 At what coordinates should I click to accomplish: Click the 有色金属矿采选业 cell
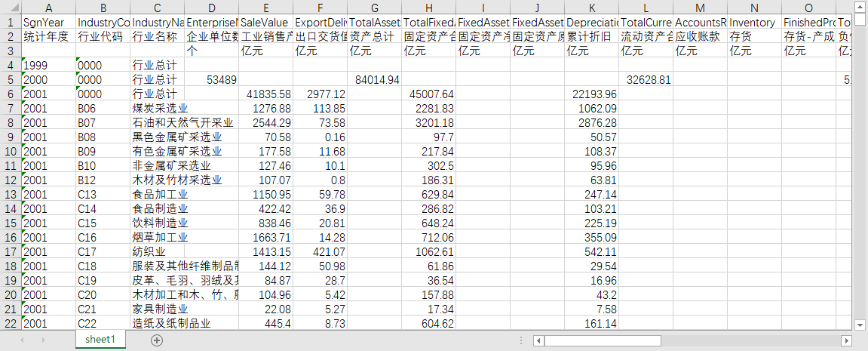click(157, 152)
